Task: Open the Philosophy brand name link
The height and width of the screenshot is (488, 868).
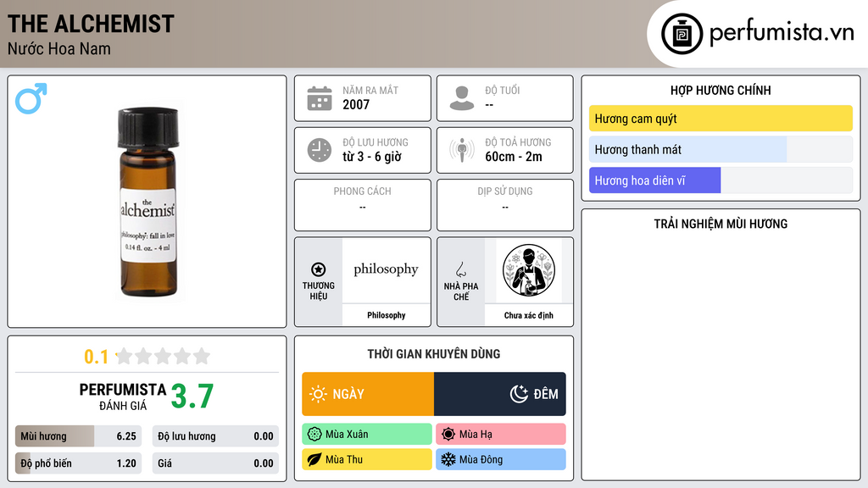Action: click(387, 315)
